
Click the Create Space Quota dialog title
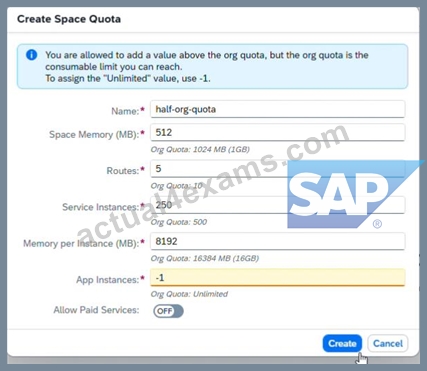point(69,19)
